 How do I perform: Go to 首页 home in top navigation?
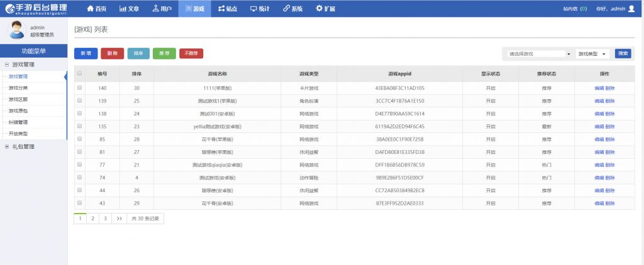[97, 9]
